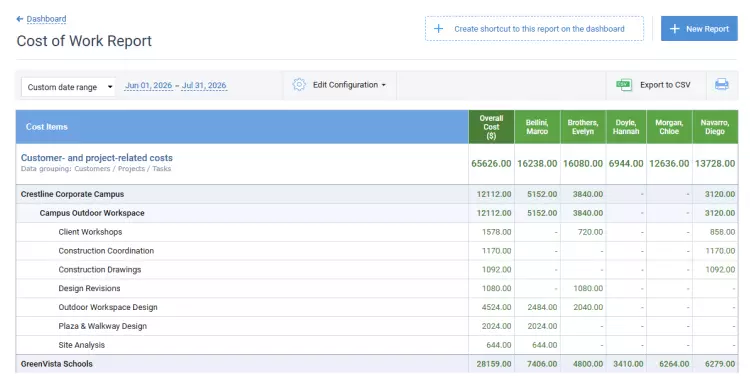
Task: Click plus icon in New Report button
Action: (674, 29)
